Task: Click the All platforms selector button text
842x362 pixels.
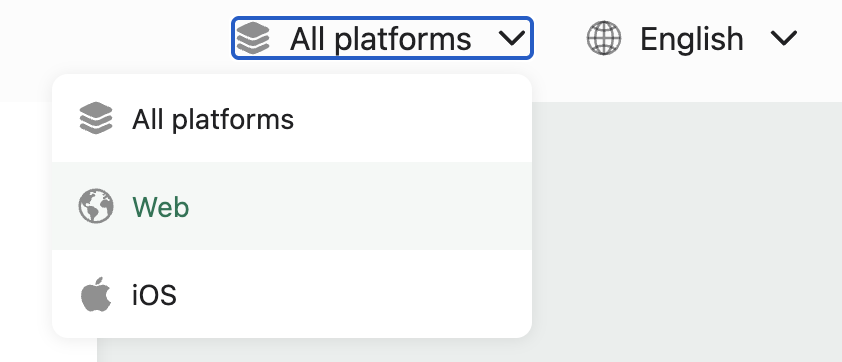Action: (x=381, y=39)
